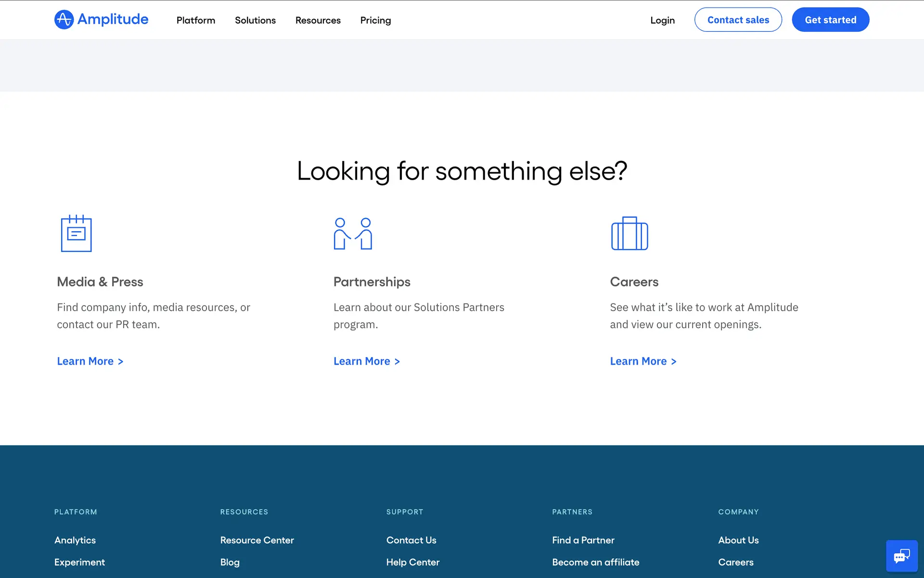Screen dimensions: 924x578
Task: Click the Amplitude logo icon
Action: pos(64,20)
